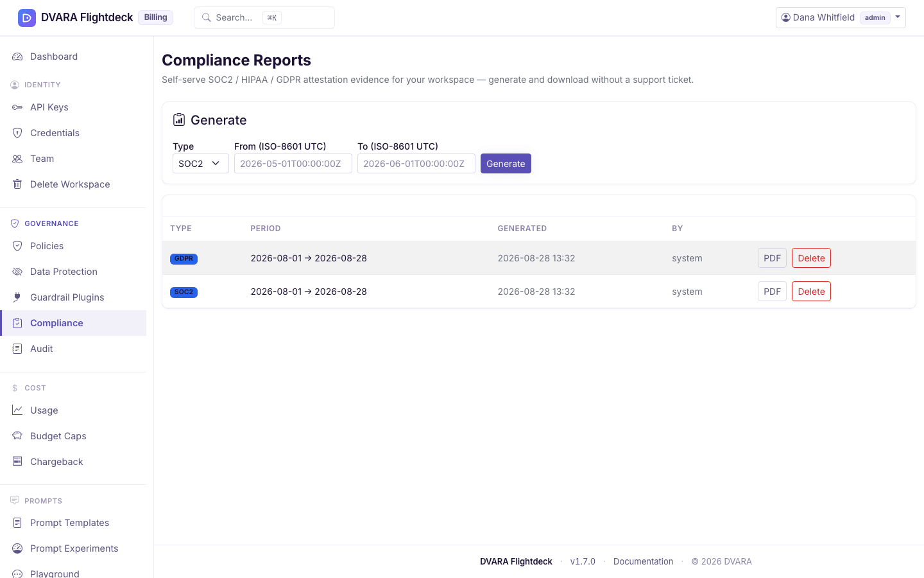The image size is (924, 578).
Task: Click the Data Protection eye-slash icon
Action: pos(17,272)
